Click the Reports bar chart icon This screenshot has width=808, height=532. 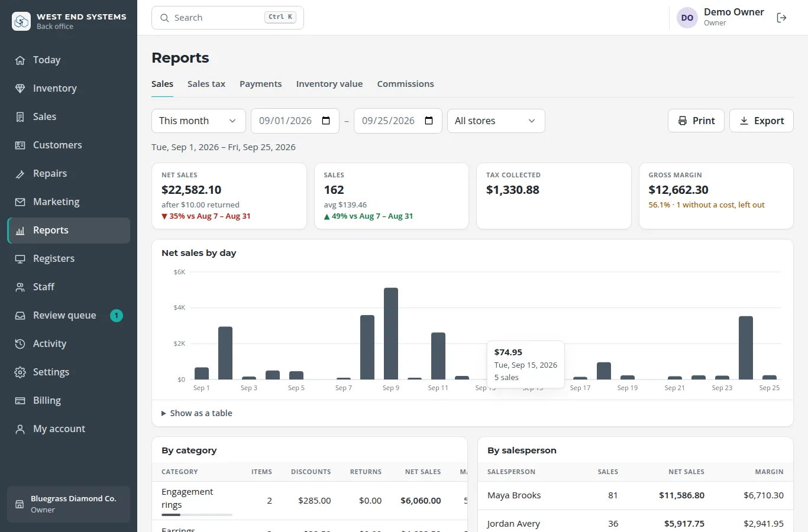coord(20,231)
